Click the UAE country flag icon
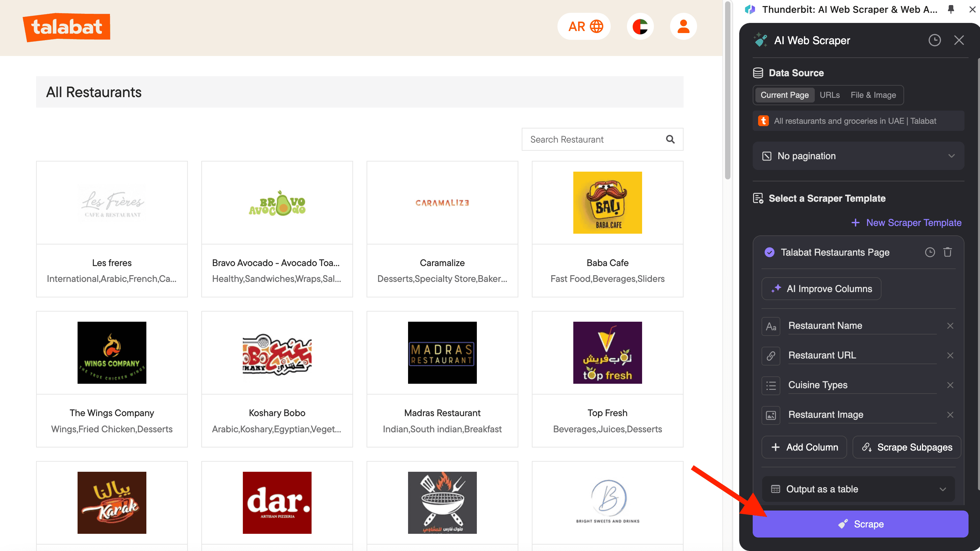The width and height of the screenshot is (980, 551). tap(640, 27)
